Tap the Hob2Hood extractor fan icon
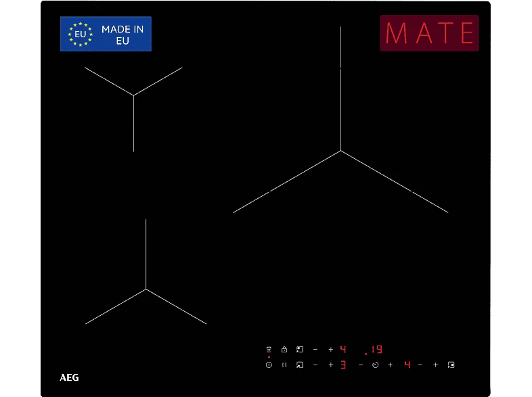This screenshot has width=532, height=397. click(269, 349)
